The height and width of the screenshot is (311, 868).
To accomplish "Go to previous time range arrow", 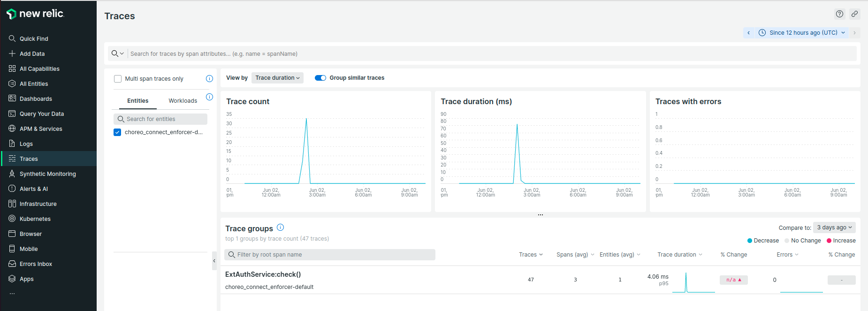I will pos(748,33).
